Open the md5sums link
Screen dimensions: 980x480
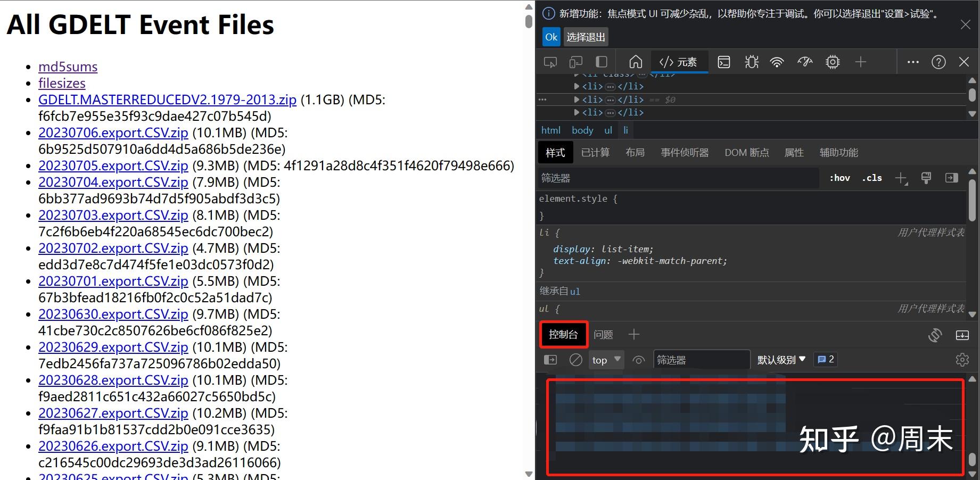point(68,67)
